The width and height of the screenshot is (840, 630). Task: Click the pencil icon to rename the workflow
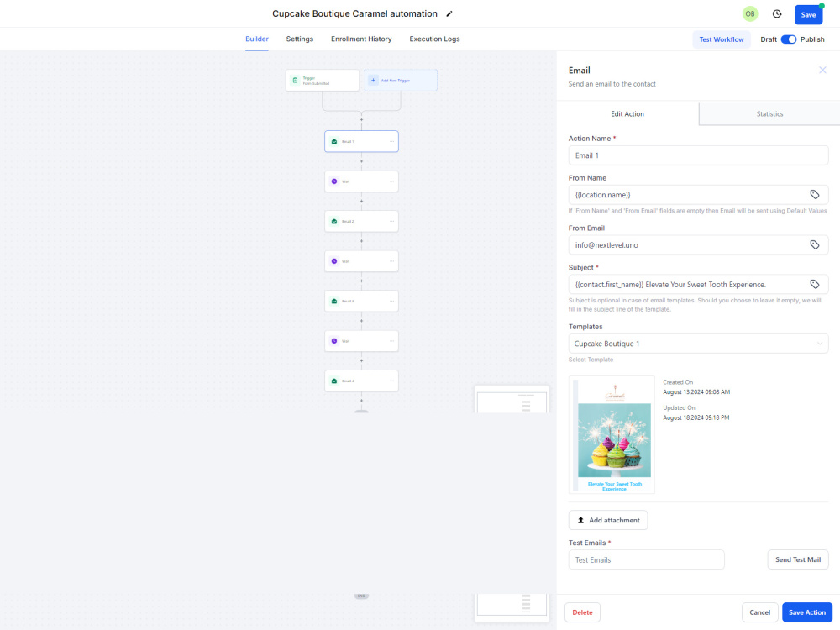pyautogui.click(x=449, y=14)
